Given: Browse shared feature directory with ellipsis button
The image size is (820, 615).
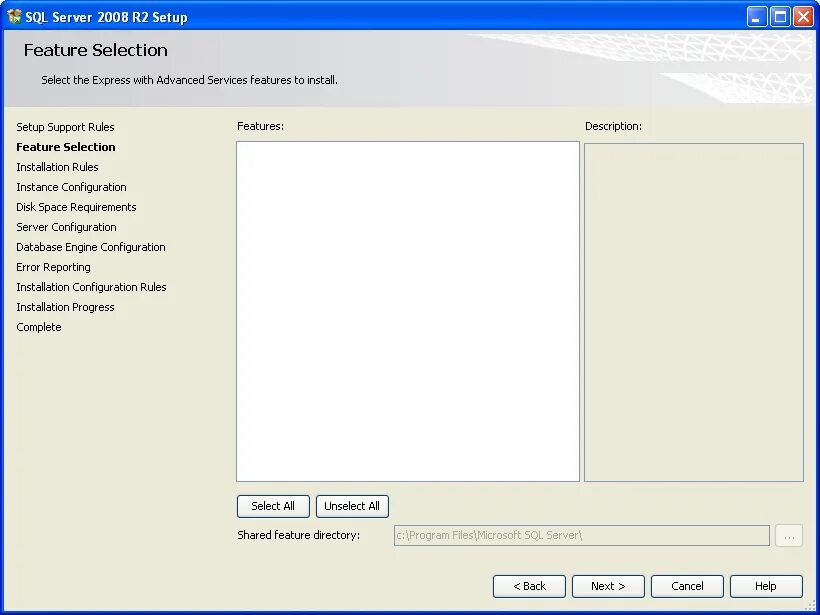Looking at the screenshot, I should pos(789,536).
